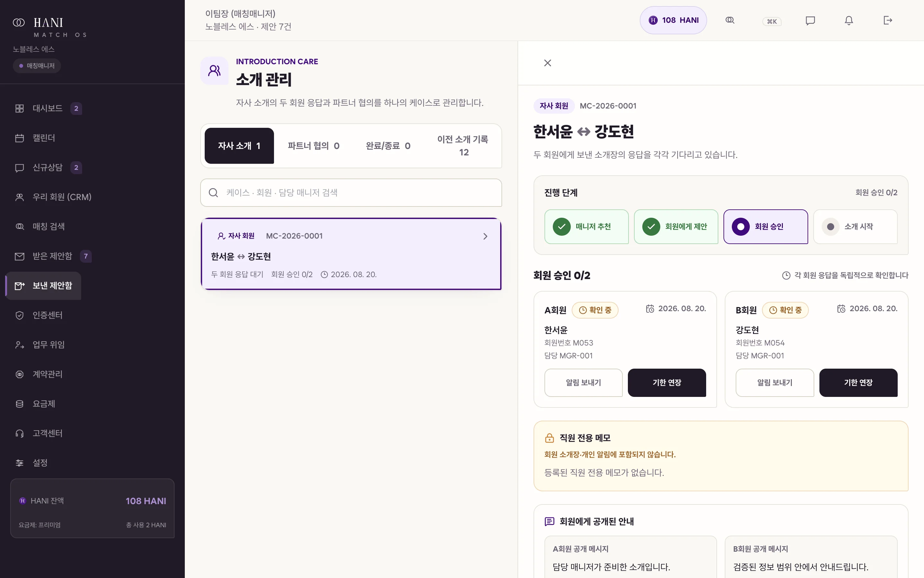Open 업무 위임 in sidebar
This screenshot has width=924, height=578.
point(40,345)
